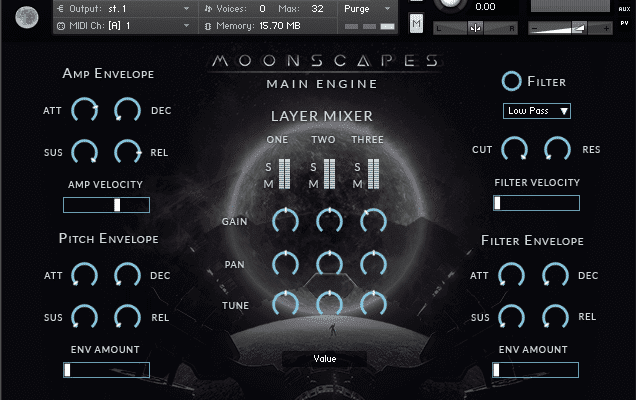The image size is (636, 400).
Task: Click the filter cutoff knob
Action: [x=514, y=149]
